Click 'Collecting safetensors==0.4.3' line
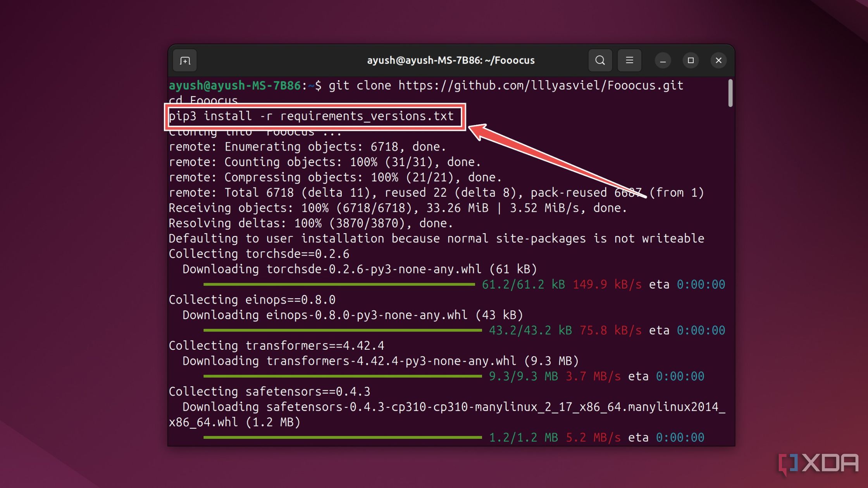This screenshot has height=488, width=868. (269, 391)
